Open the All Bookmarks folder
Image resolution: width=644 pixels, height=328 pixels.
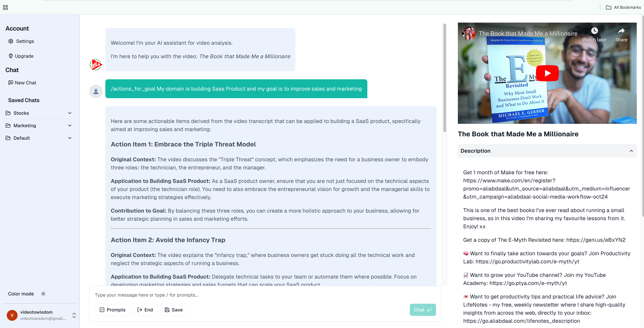coord(623,7)
